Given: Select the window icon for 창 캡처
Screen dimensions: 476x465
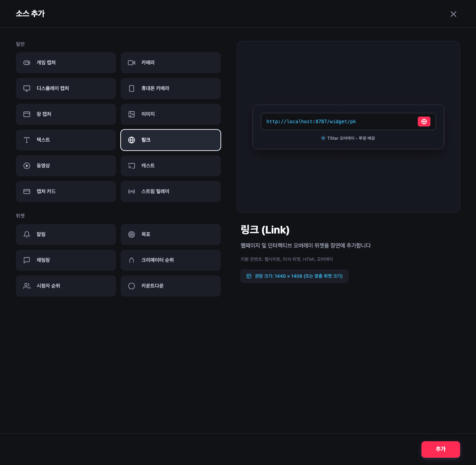Looking at the screenshot, I should (x=27, y=114).
